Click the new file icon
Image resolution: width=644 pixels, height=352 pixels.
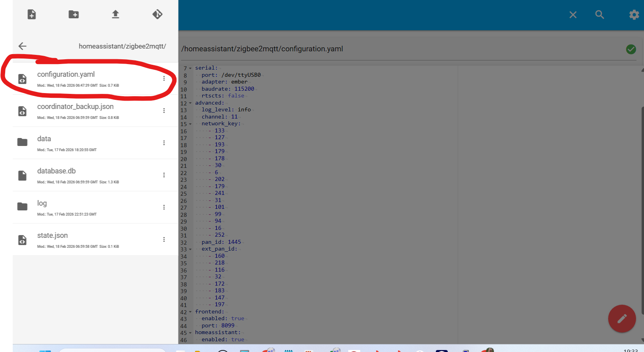click(x=32, y=15)
